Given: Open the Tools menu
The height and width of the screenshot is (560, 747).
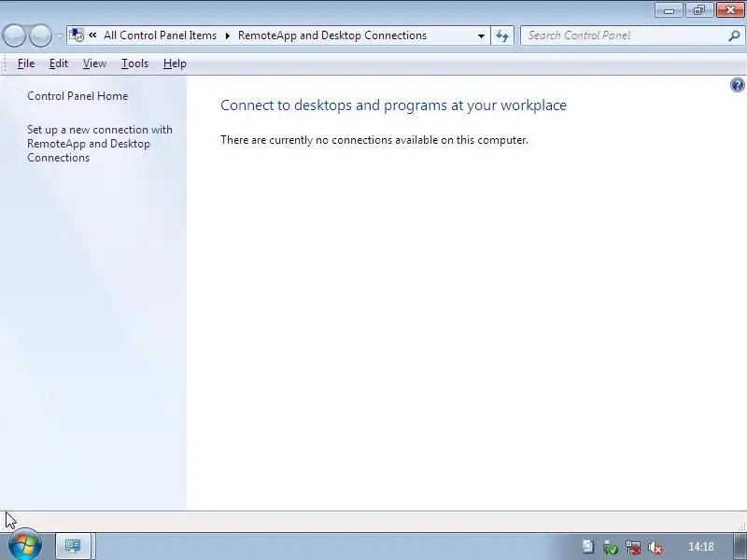Looking at the screenshot, I should tap(134, 63).
